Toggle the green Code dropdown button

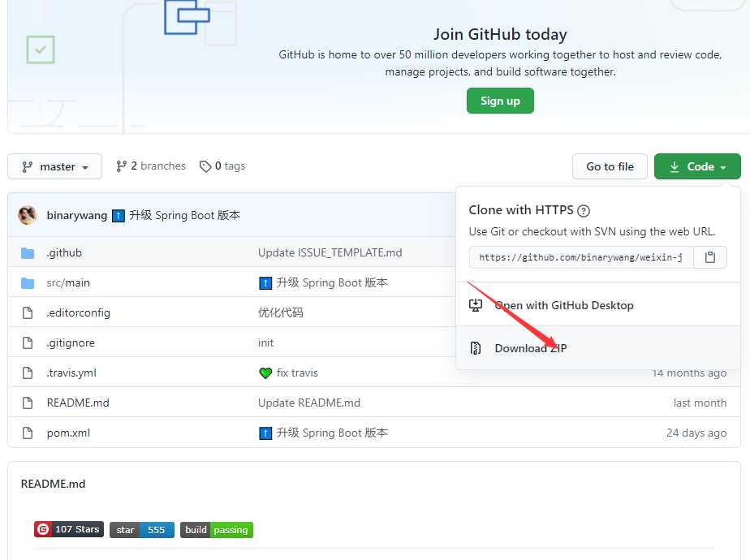coord(697,166)
